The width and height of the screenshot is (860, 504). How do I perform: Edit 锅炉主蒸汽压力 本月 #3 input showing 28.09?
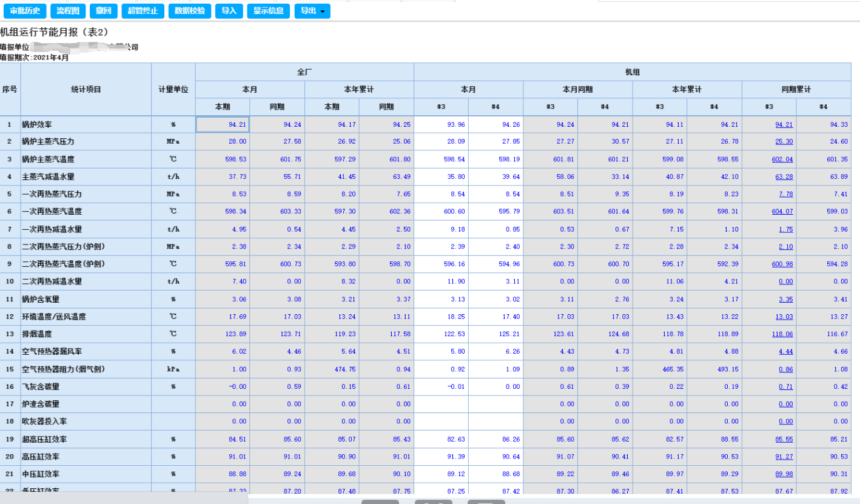[441, 141]
